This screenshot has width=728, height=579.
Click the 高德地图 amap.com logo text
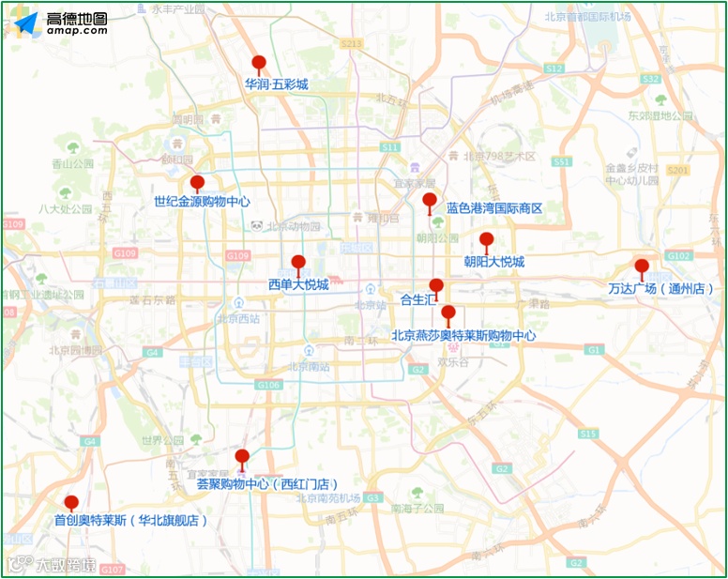pyautogui.click(x=77, y=23)
